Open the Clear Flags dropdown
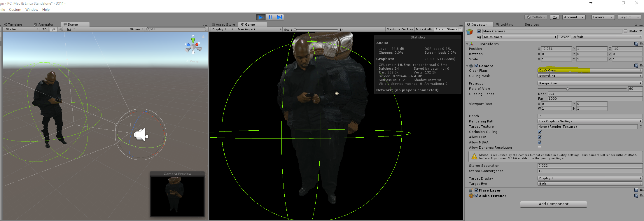644x221 pixels. [589, 70]
